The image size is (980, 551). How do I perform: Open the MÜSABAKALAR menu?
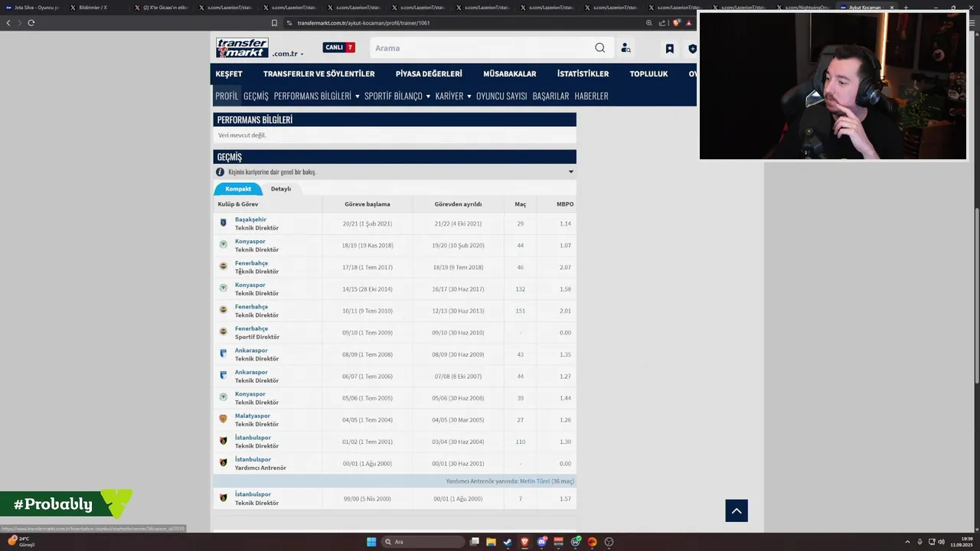click(509, 73)
